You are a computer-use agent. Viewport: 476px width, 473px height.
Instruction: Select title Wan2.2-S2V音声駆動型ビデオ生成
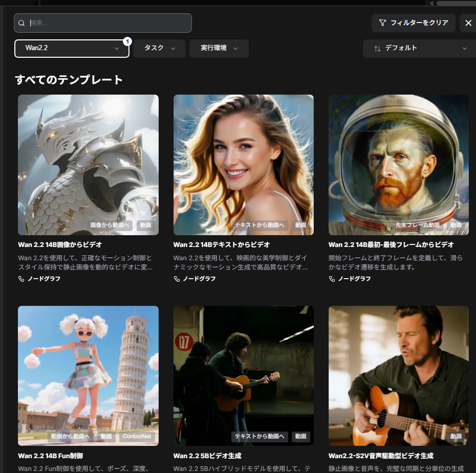pyautogui.click(x=381, y=456)
